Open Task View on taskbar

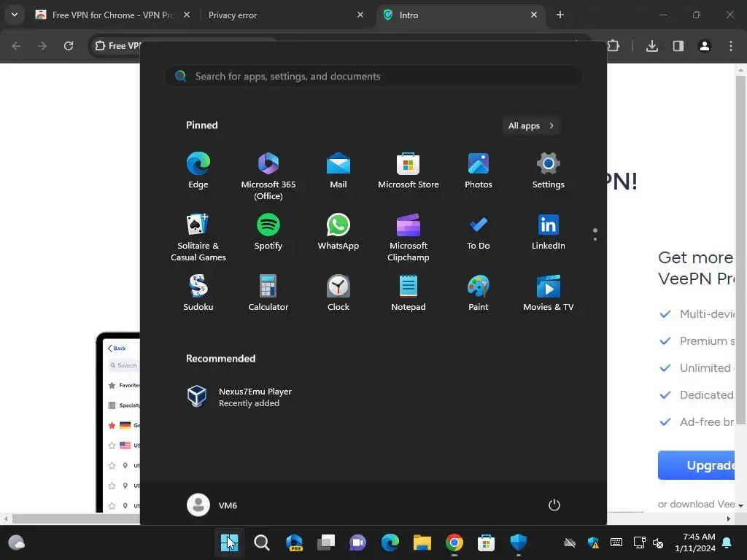326,542
